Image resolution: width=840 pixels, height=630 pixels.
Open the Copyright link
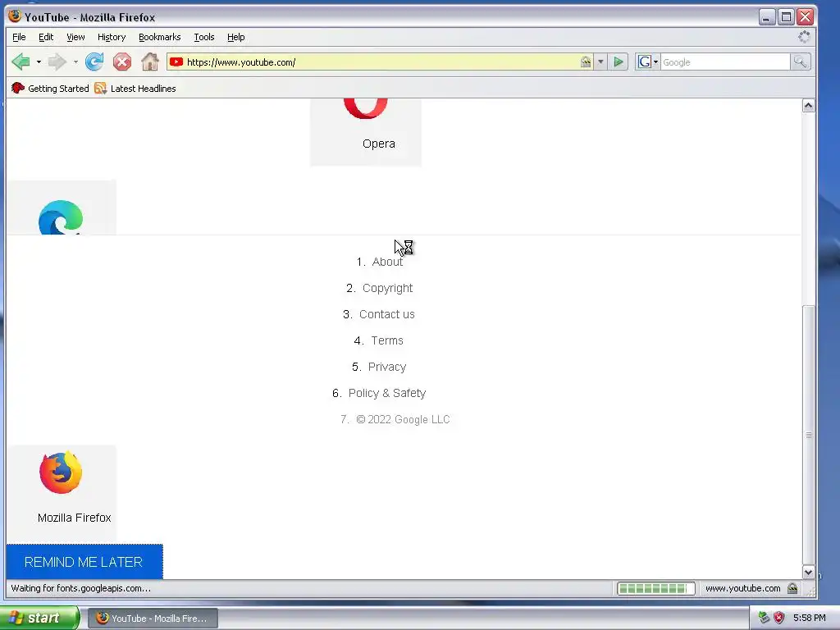pos(387,288)
